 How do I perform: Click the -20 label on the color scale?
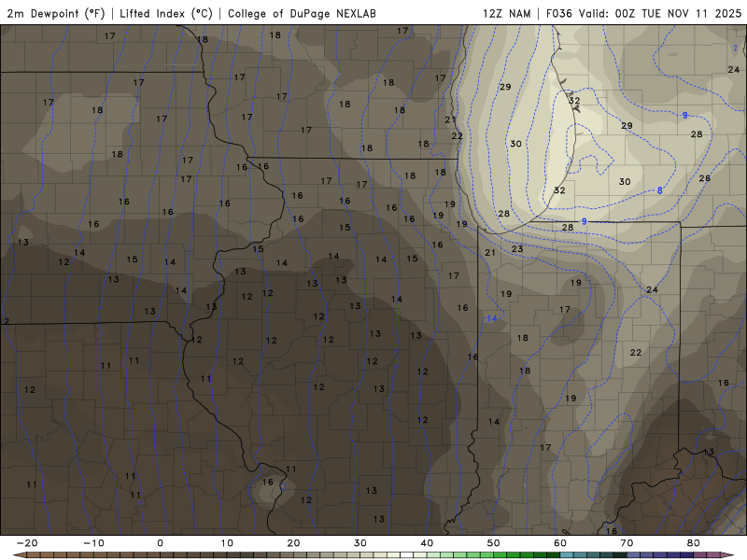(27, 543)
